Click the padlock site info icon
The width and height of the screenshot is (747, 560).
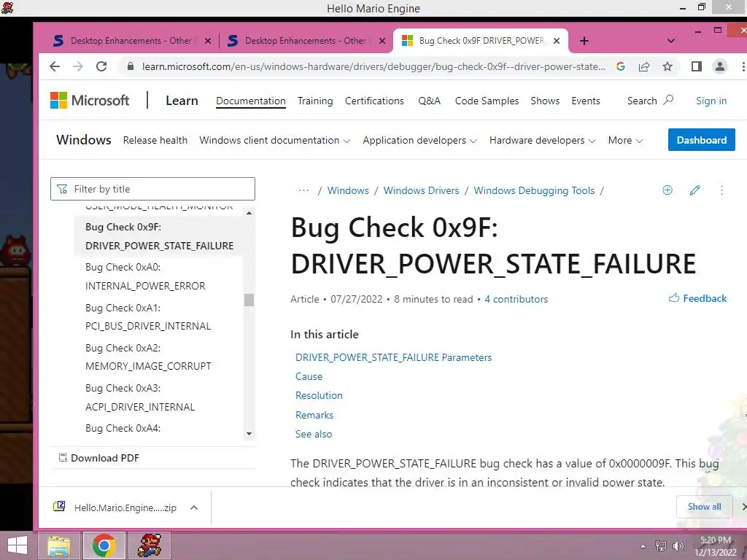point(131,66)
